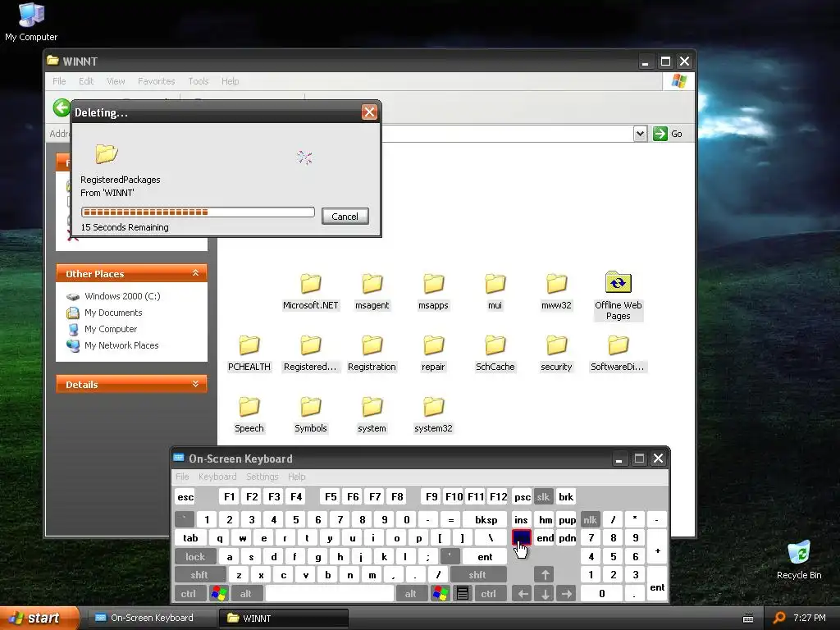Click the keyboard icon in system tray

[748, 619]
